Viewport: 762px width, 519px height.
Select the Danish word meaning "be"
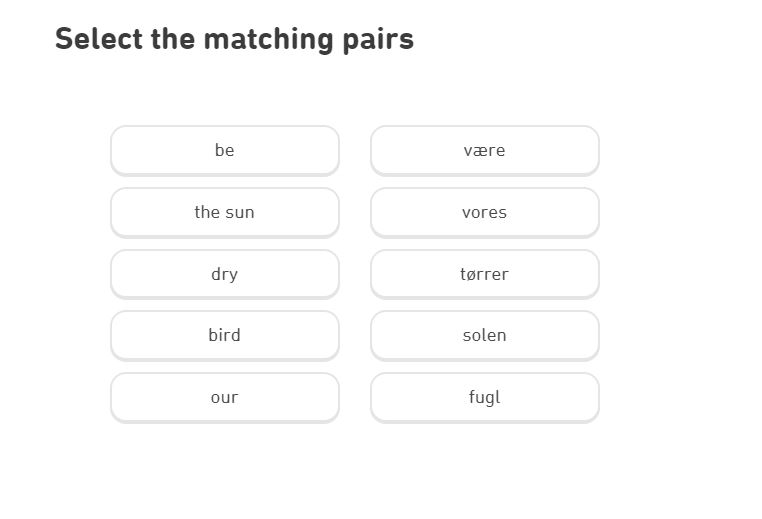tap(484, 150)
